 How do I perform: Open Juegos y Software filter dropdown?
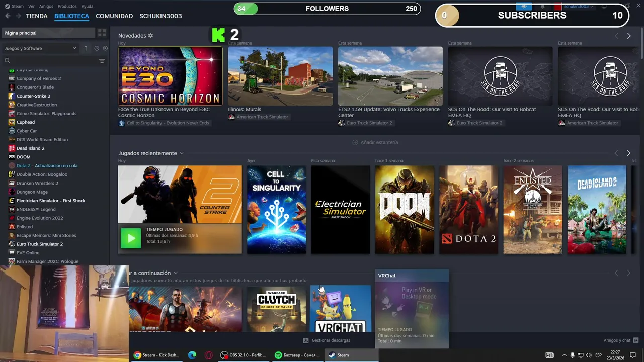pyautogui.click(x=40, y=48)
